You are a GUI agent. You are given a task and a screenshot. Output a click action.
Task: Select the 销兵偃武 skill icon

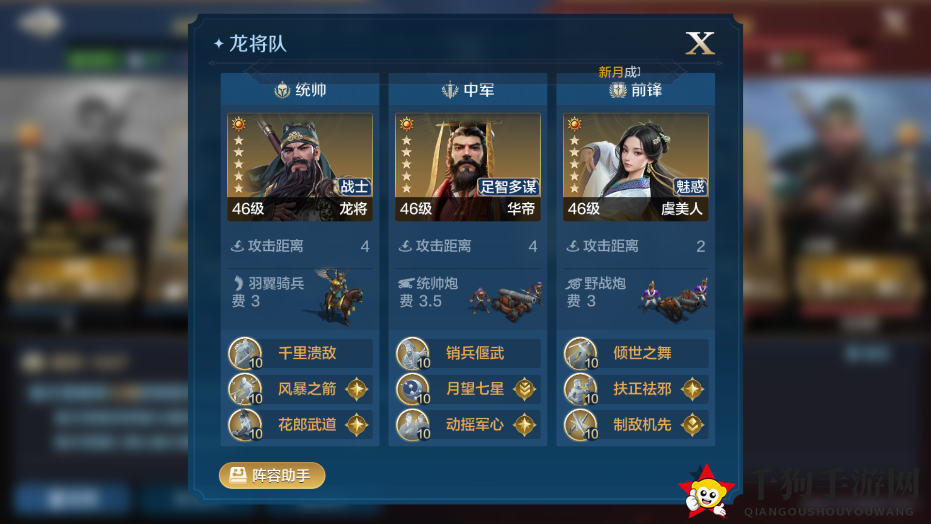(413, 353)
